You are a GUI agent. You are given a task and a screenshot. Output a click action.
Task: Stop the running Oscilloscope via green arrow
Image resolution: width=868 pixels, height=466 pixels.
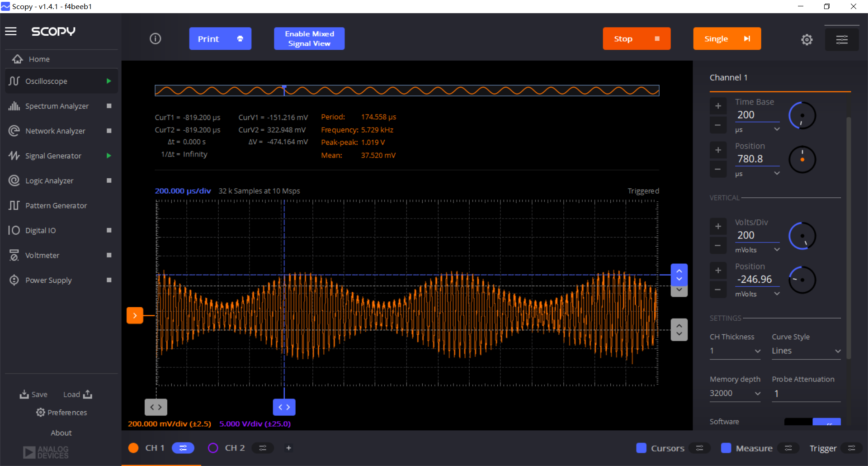click(x=108, y=81)
